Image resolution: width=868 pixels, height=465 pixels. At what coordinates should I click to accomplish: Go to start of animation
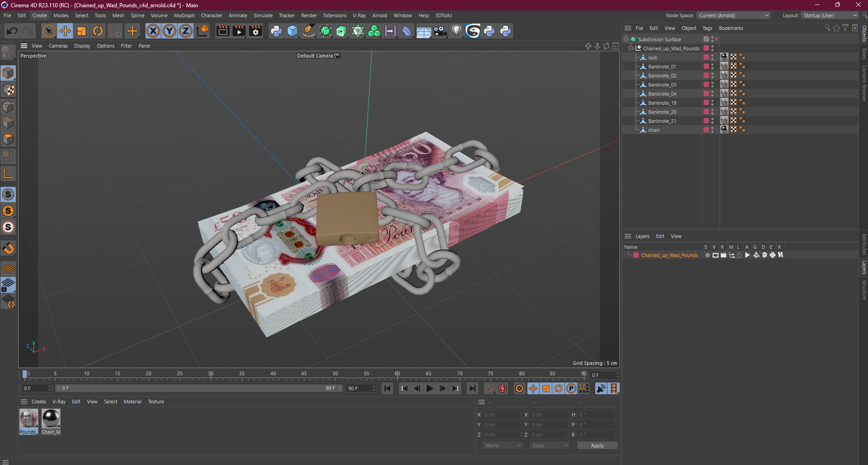[387, 388]
